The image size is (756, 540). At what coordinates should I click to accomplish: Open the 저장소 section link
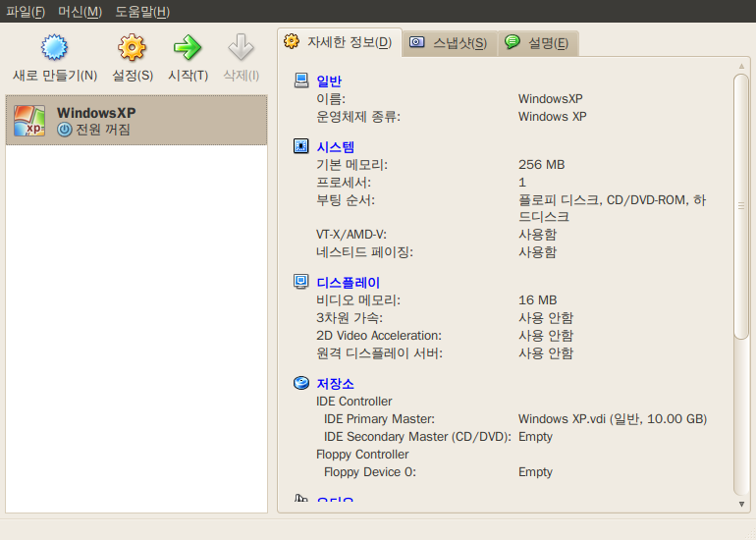[x=335, y=384]
